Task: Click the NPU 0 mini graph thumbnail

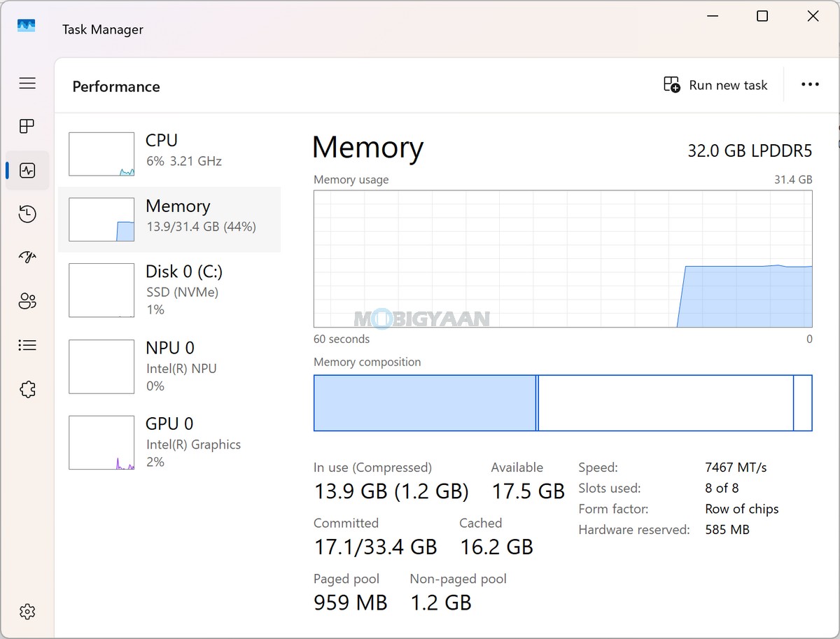Action: tap(101, 367)
